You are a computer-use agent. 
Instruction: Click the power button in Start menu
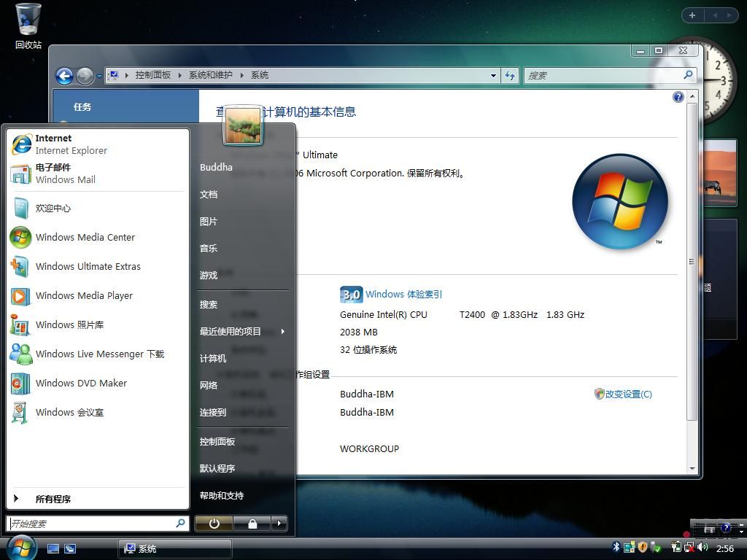coord(214,524)
